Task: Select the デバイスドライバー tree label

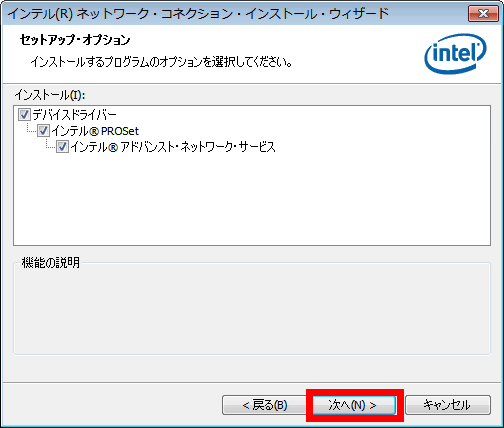Action: 74,115
